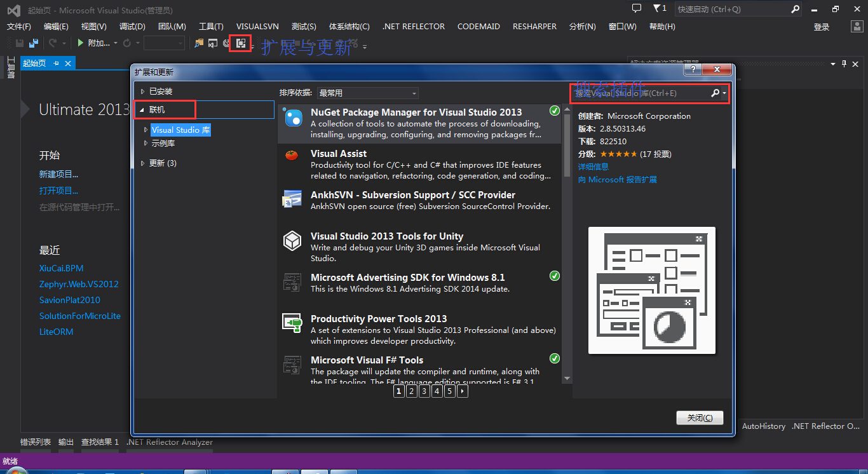Viewport: 868px width, 474px height.
Task: Expand the Visual Studio Gallery node
Action: pos(146,130)
